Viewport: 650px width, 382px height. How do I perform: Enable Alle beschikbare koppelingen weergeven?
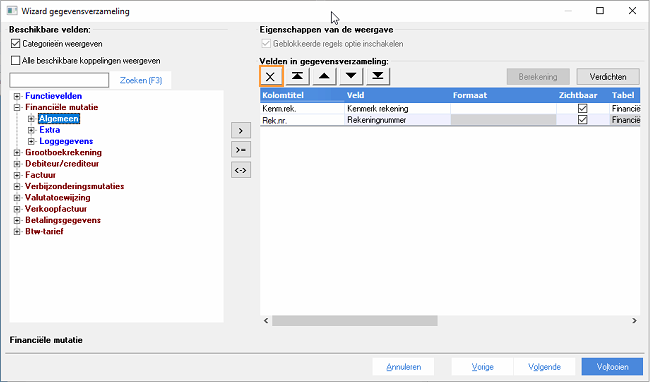click(x=16, y=60)
